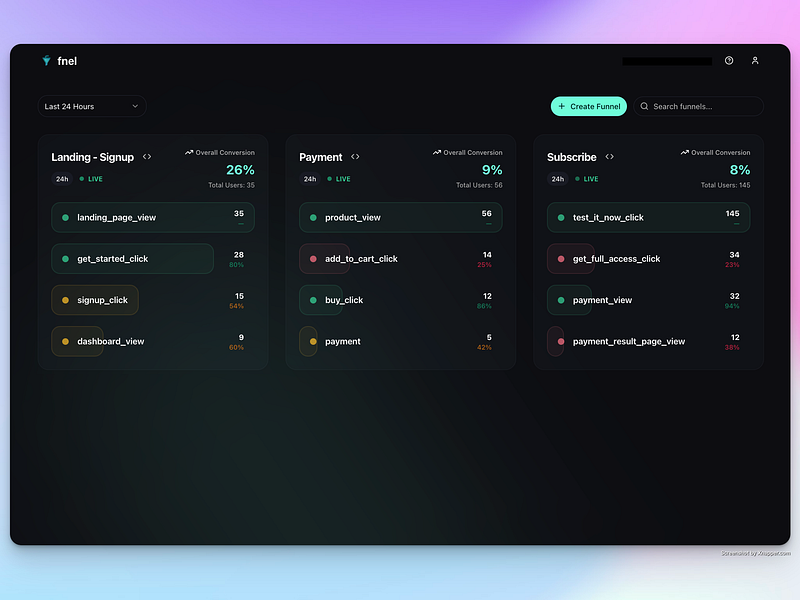Click the 24h badge in Payment card
This screenshot has width=800, height=600.
click(310, 179)
